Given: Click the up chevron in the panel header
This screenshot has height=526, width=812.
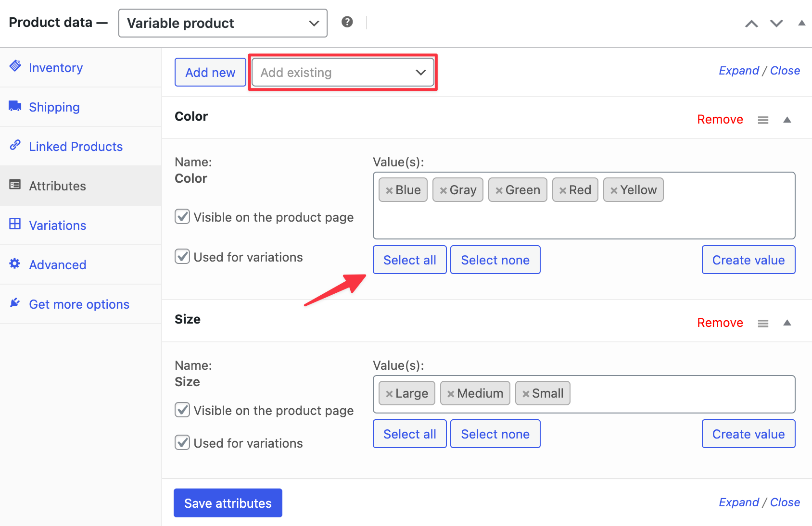Looking at the screenshot, I should click(751, 23).
